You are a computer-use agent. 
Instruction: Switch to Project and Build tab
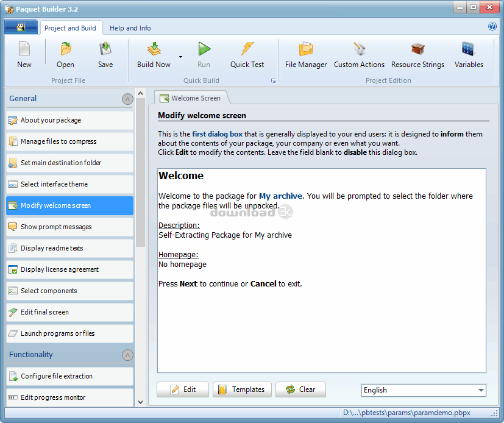tap(71, 28)
